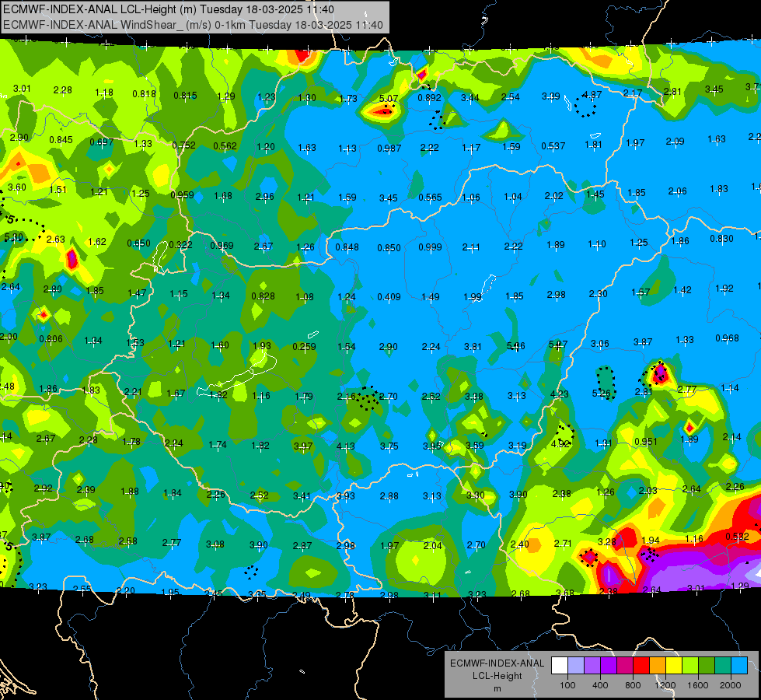Click the wind shear value 4.13
The image size is (761, 700).
346,446
